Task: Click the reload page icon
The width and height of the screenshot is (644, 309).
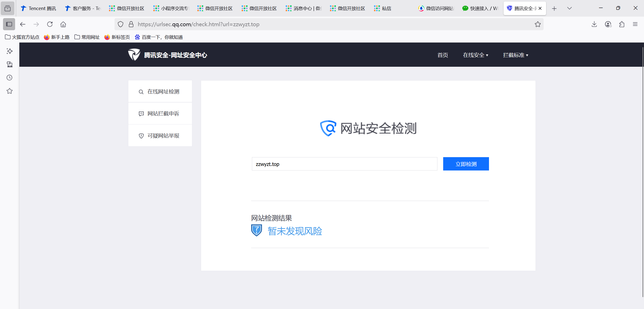Action: coord(50,24)
